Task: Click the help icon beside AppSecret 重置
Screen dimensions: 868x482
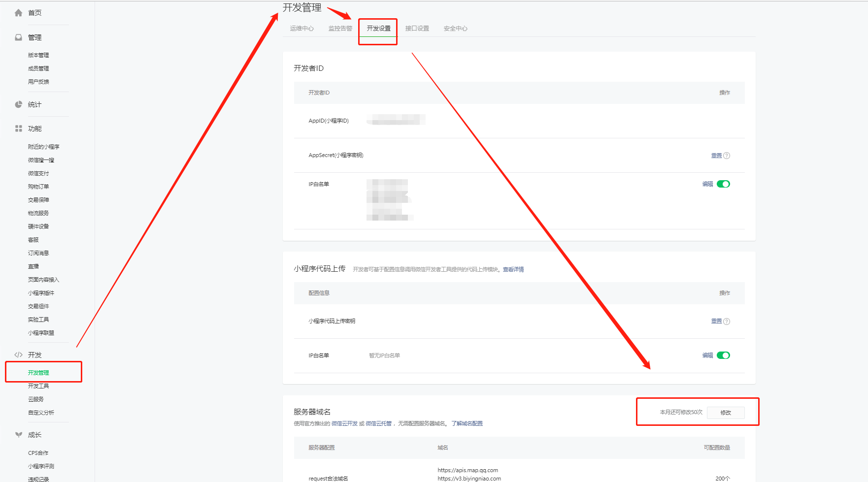Action: 727,156
